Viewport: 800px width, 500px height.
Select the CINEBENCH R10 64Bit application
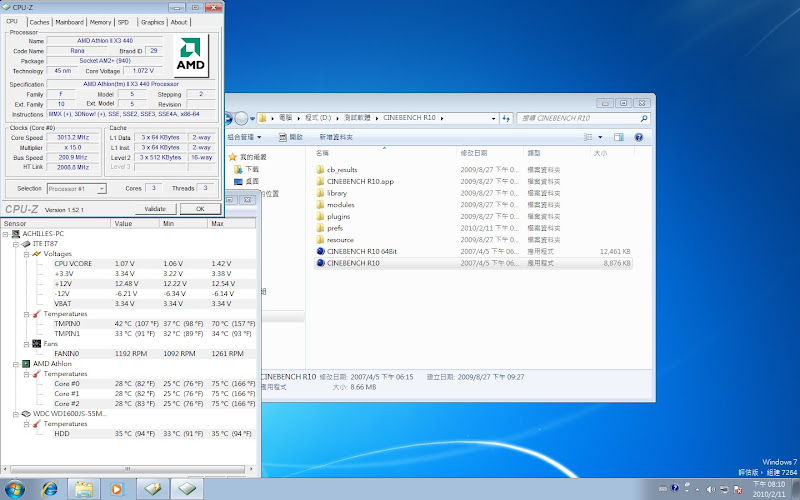pos(362,252)
